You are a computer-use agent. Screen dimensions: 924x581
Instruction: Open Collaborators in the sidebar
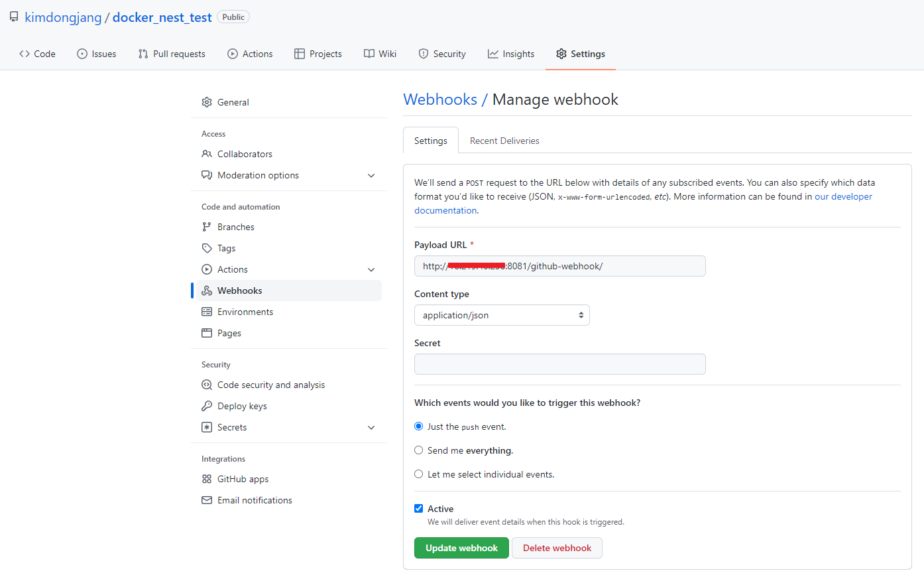289,154
